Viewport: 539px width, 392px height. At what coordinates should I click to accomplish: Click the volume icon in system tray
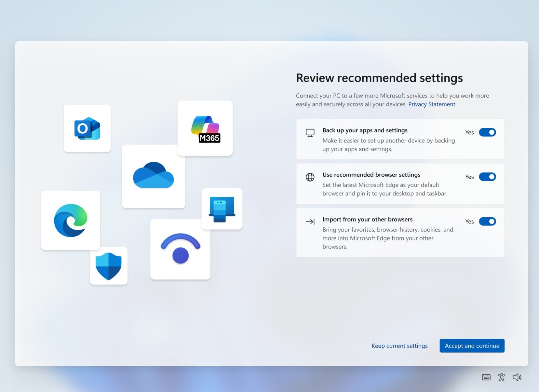(x=517, y=377)
